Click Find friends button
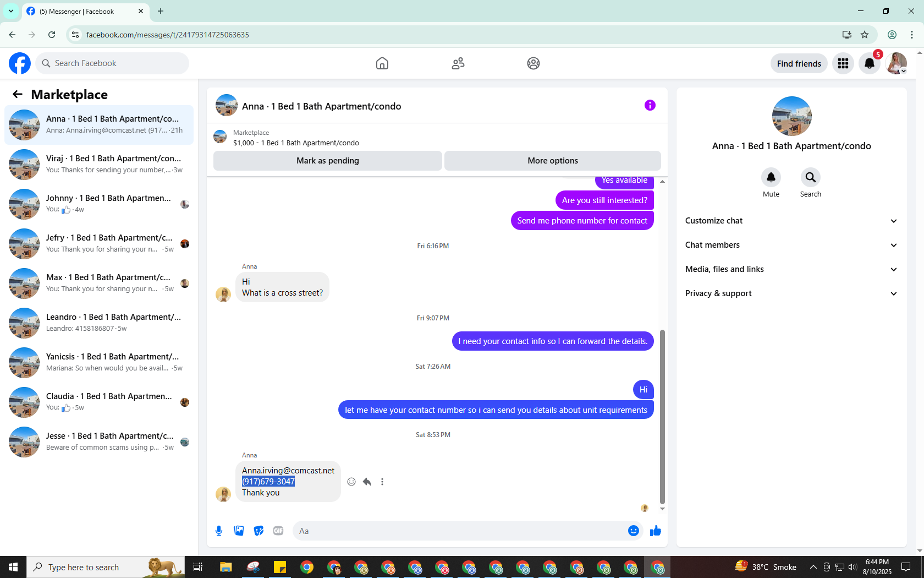Viewport: 924px width, 578px height. pos(799,63)
